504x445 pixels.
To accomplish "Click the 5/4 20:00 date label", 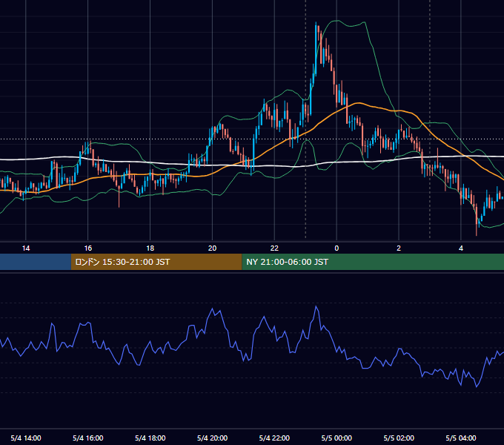I will [212, 438].
